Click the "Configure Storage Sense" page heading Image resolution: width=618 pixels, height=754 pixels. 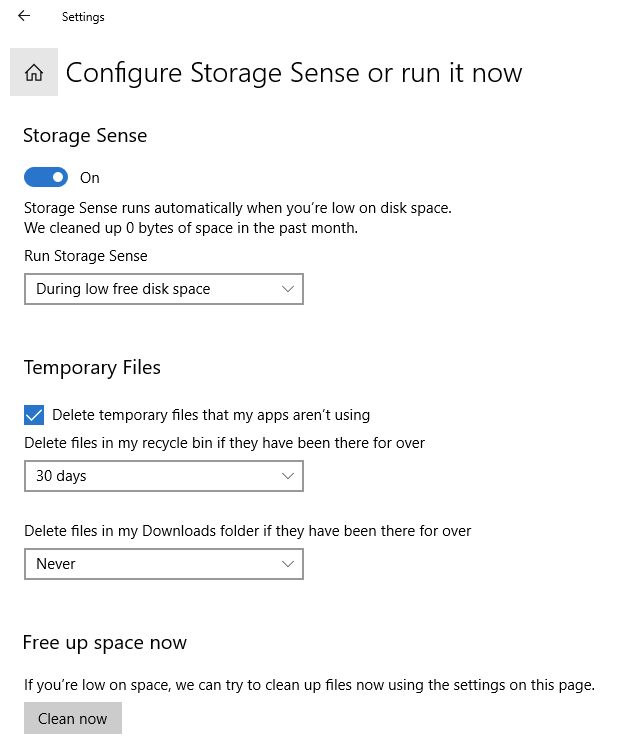click(x=294, y=73)
